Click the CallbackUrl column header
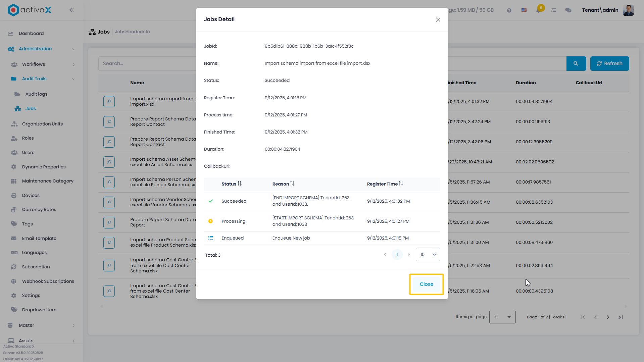Viewport: 644px width, 362px height. tap(589, 83)
